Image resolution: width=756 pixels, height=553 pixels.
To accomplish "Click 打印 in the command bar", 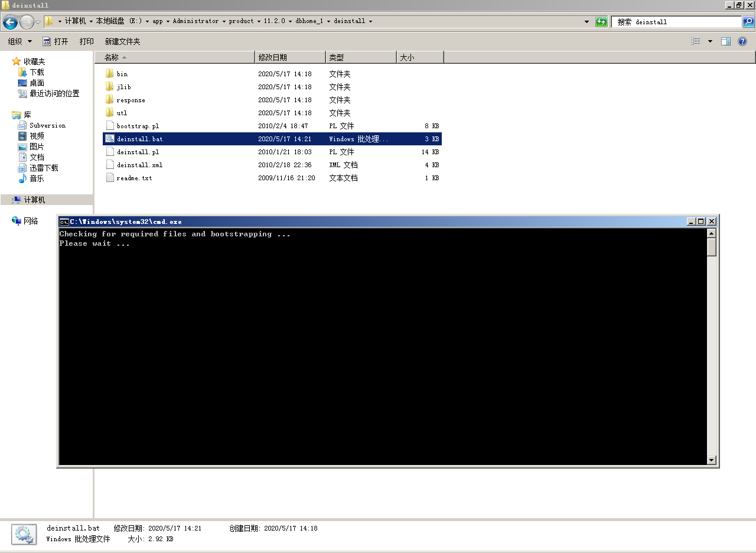I will (x=86, y=41).
